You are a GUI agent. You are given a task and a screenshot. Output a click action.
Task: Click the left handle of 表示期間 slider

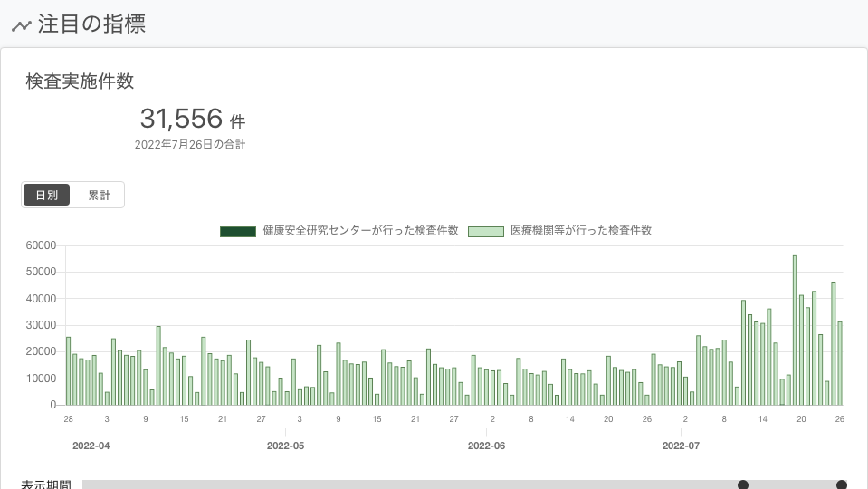point(743,484)
